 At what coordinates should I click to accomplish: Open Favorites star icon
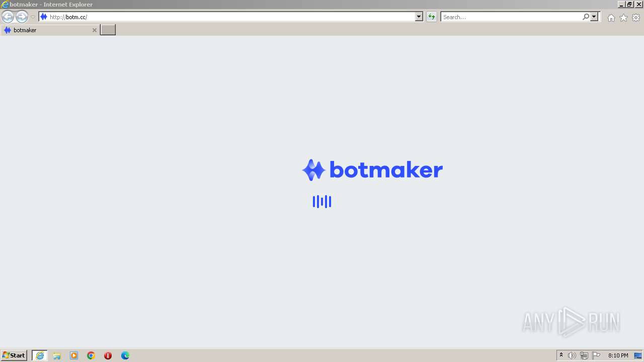click(623, 18)
